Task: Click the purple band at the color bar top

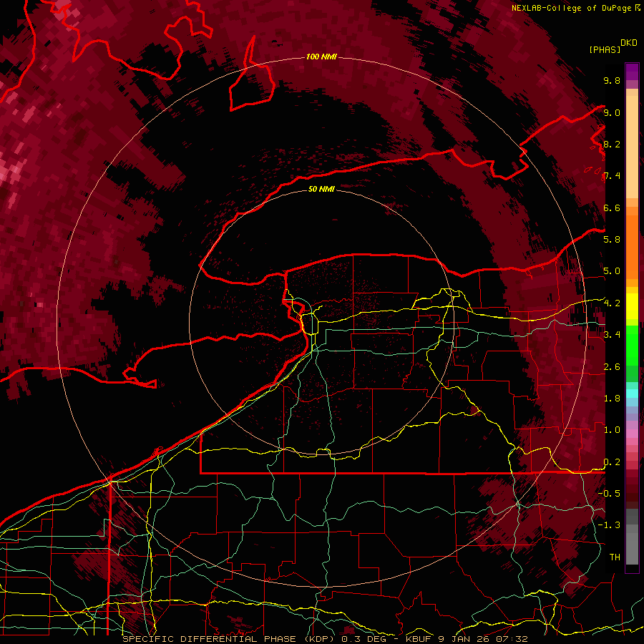Action: click(x=632, y=72)
